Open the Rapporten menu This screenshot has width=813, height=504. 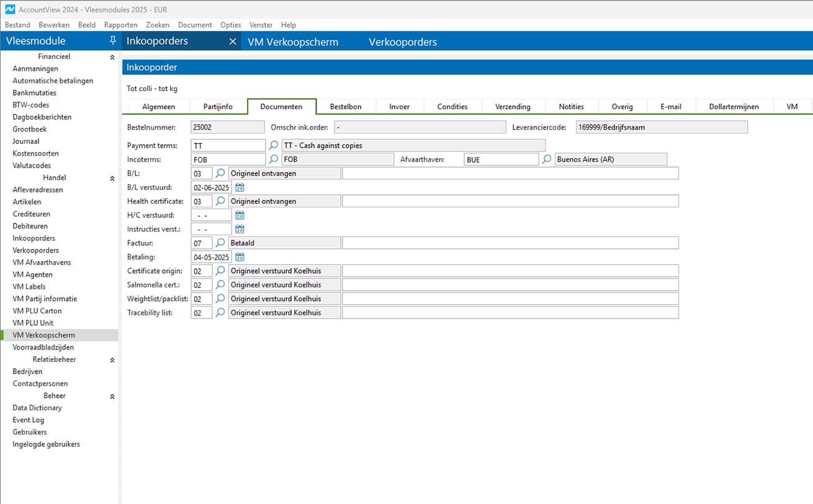coord(120,25)
